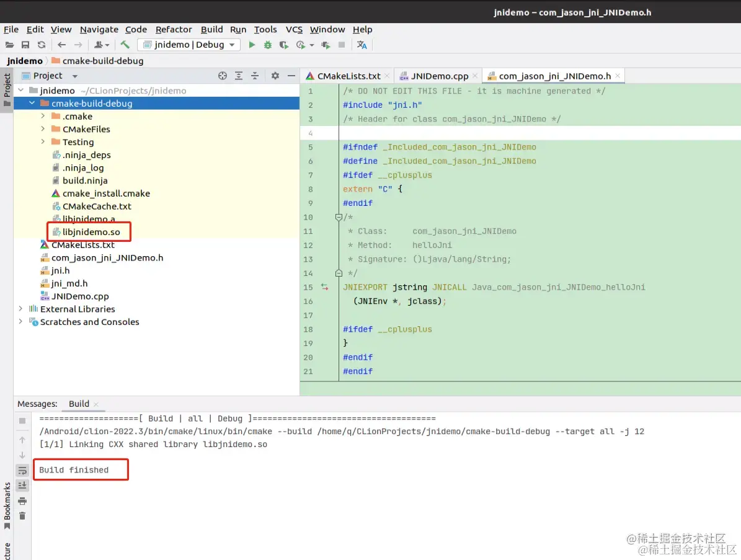Fold the comment block at line 10

[339, 218]
